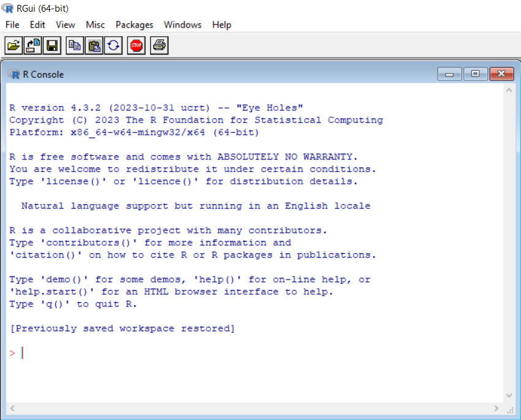Open the Packages menu
521x420 pixels.
tap(134, 25)
